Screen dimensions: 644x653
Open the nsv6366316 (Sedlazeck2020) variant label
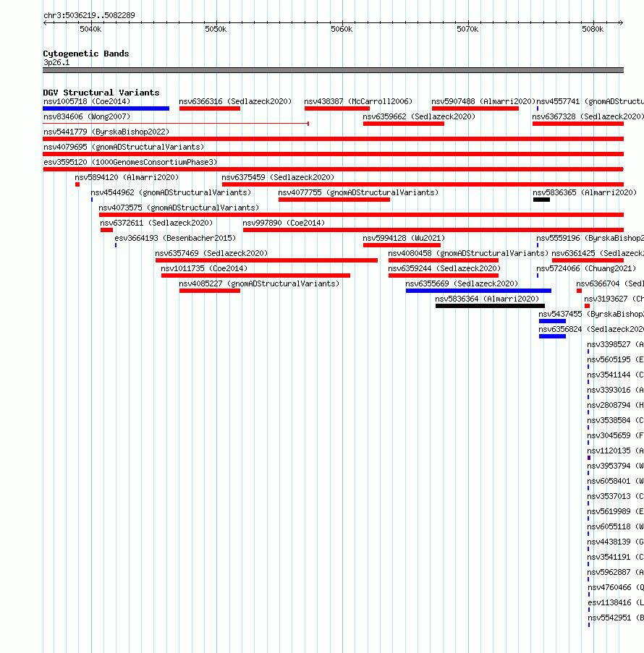(235, 102)
